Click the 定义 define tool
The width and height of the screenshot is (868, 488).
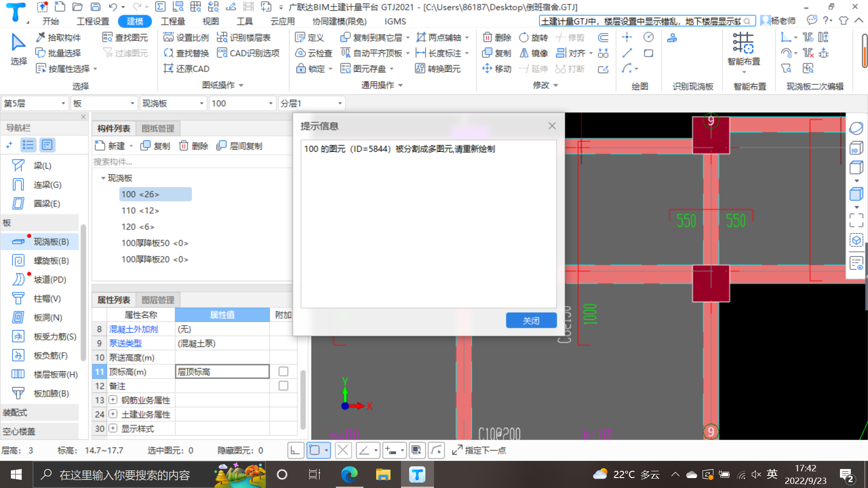[309, 38]
